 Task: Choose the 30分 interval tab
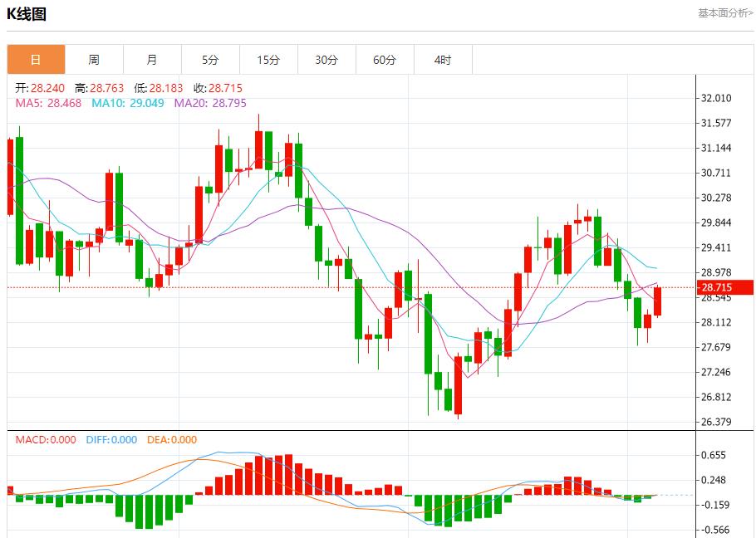(326, 60)
